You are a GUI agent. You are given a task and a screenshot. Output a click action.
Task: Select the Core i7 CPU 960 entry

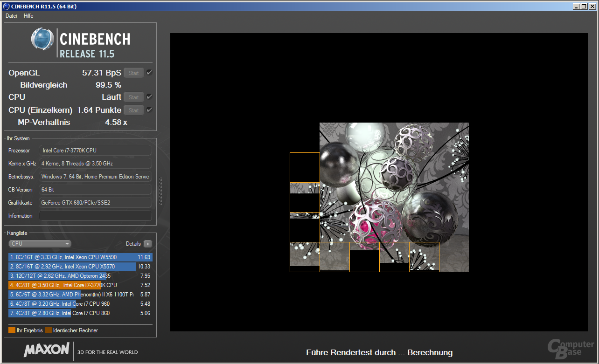(80, 304)
